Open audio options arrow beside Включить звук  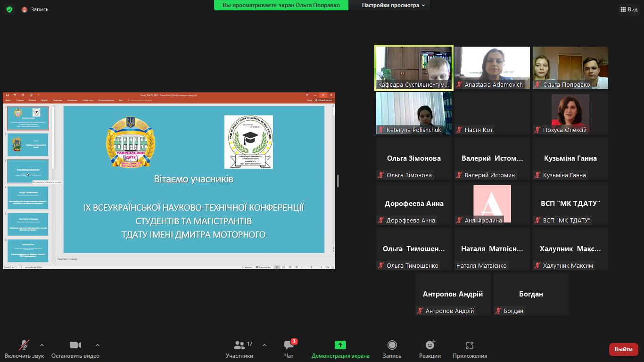41,346
